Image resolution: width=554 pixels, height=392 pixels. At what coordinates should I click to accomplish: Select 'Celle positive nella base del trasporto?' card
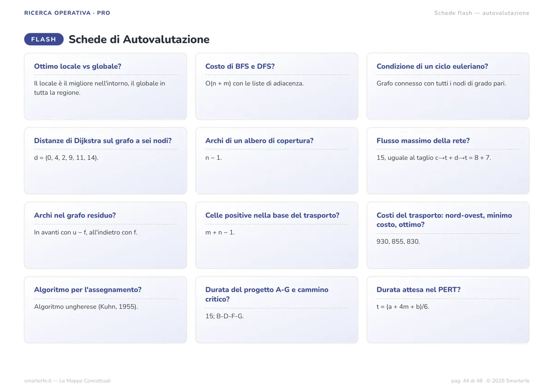point(277,235)
